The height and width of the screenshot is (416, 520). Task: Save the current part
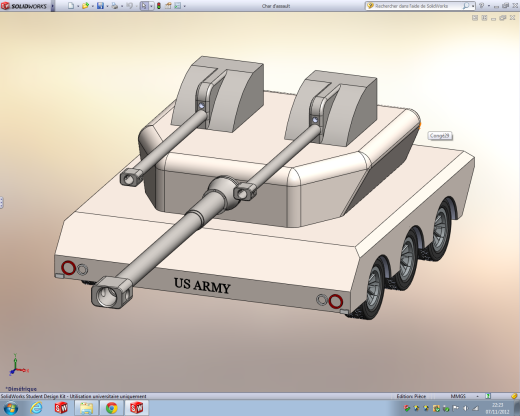tap(100, 6)
